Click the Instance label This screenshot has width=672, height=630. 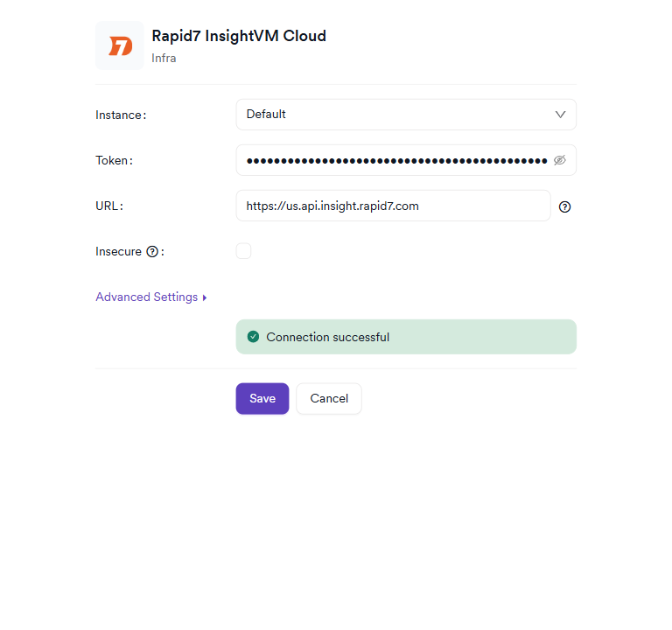tap(121, 115)
